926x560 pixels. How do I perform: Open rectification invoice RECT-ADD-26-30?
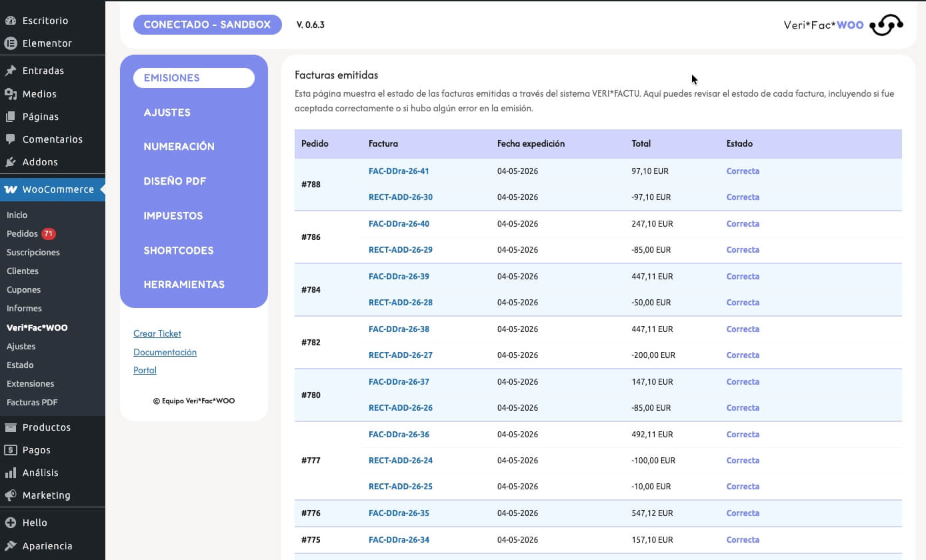coord(401,197)
